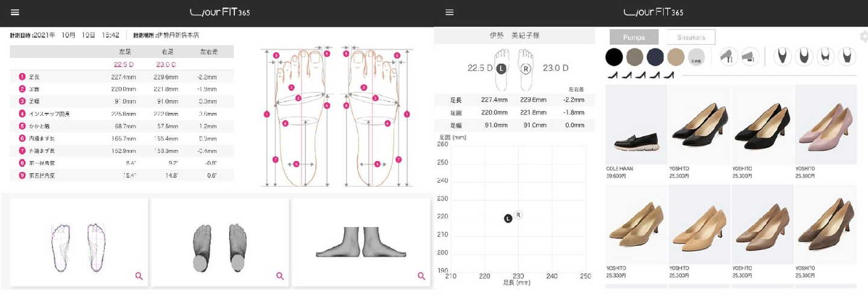868x303 pixels.
Task: Select the low heel height filter
Action: pos(749,57)
